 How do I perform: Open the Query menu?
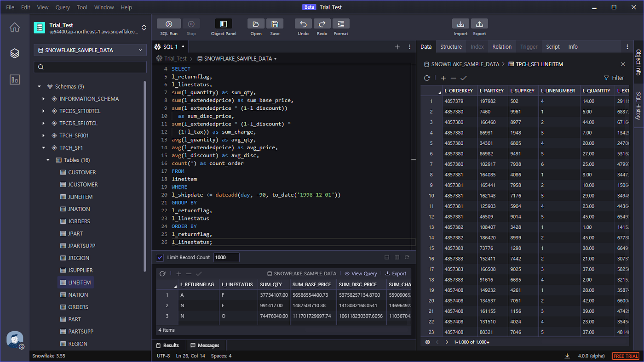click(62, 7)
